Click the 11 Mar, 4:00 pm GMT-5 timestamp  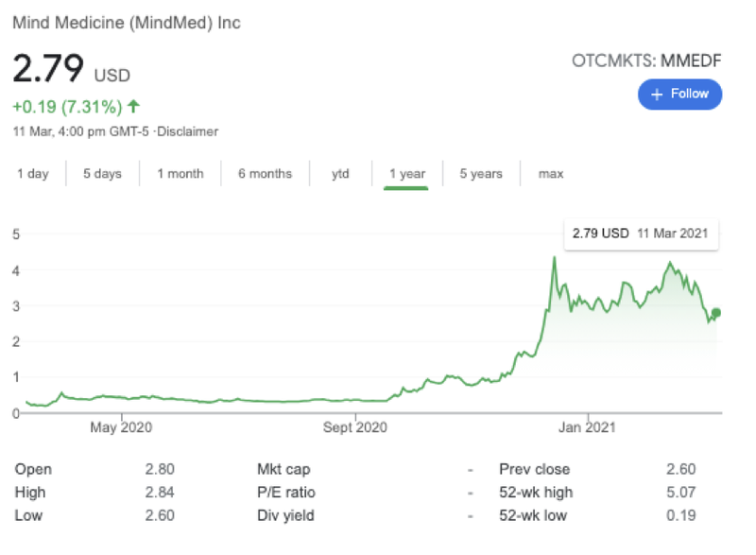pyautogui.click(x=81, y=131)
